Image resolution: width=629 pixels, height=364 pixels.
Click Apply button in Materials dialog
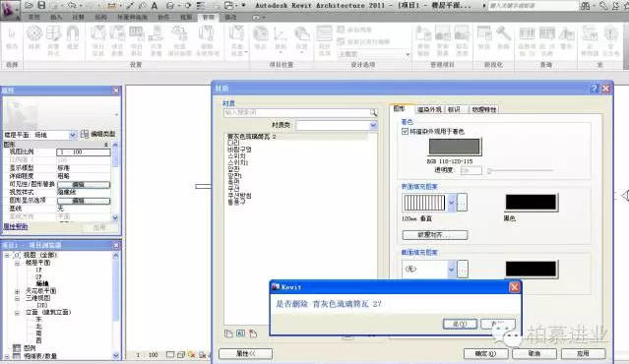click(x=584, y=353)
